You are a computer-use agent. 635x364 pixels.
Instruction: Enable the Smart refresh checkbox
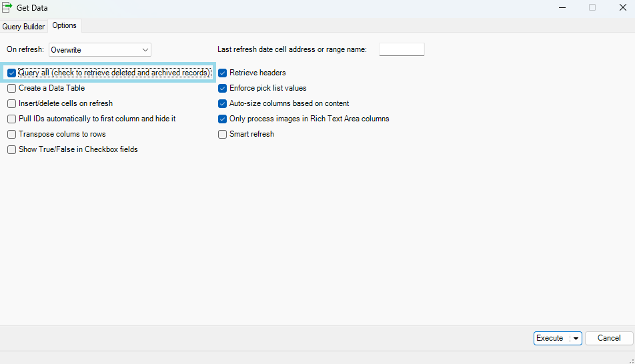click(223, 134)
